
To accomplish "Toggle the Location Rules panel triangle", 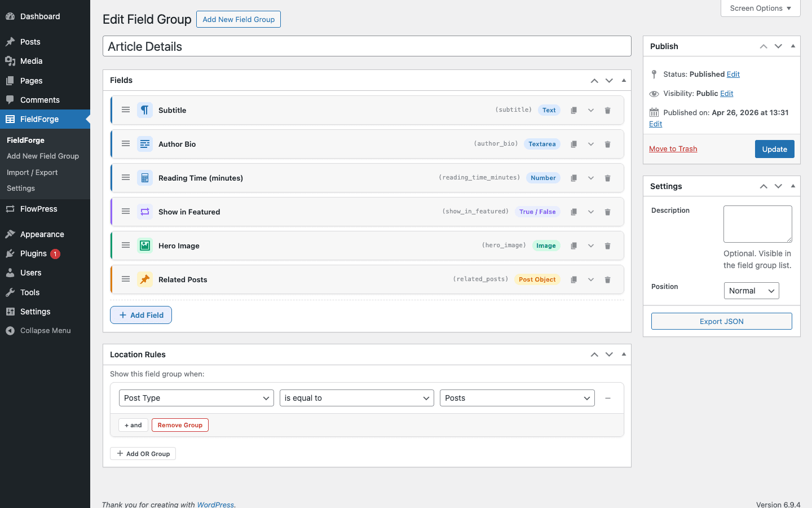I will [x=624, y=354].
